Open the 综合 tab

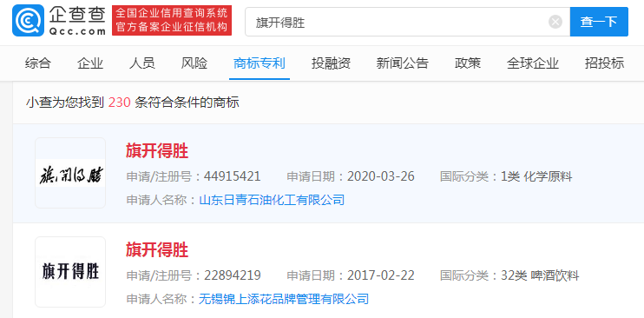[x=38, y=63]
